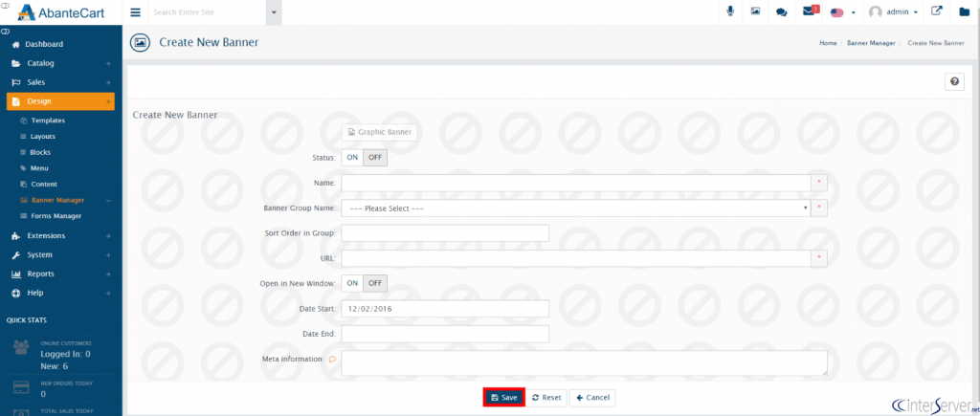Click the Sort Order in Group field
Viewport: 980px width, 416px height.
pos(445,233)
